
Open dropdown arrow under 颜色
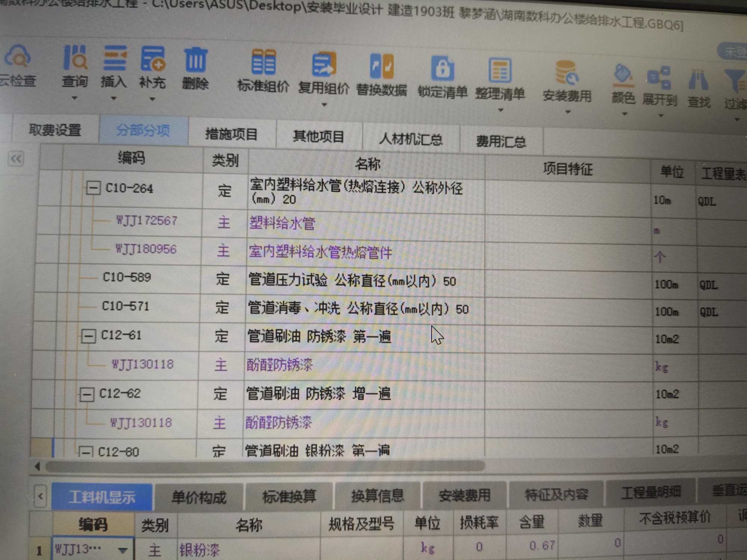[624, 114]
